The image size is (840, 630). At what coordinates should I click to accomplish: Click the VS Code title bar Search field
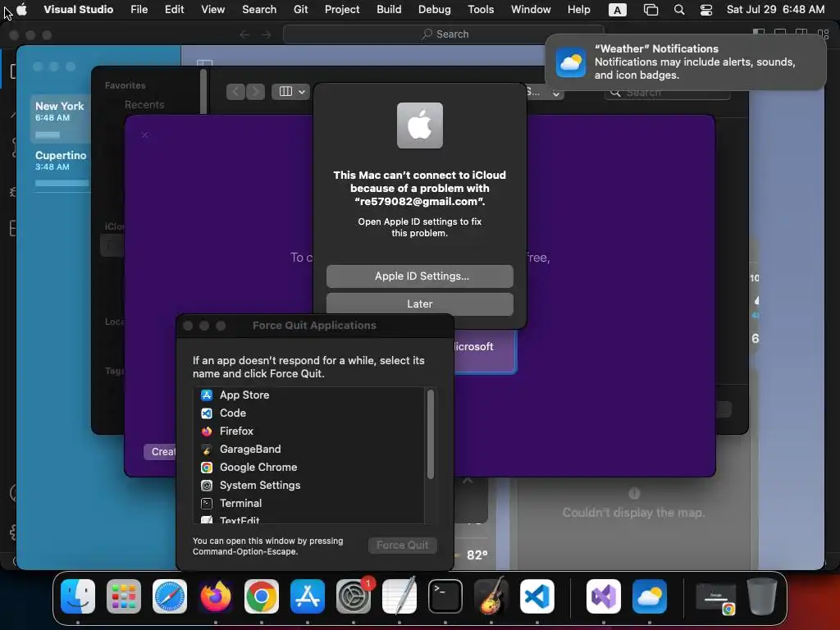tap(444, 34)
